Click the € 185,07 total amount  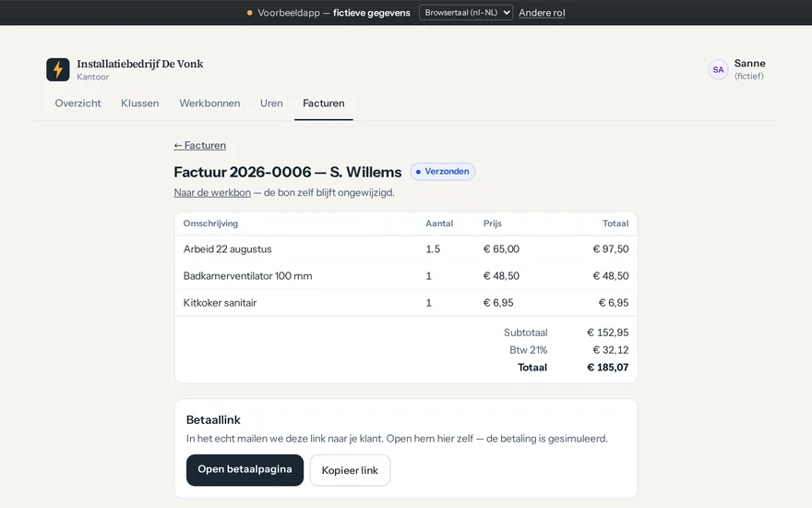(x=607, y=368)
